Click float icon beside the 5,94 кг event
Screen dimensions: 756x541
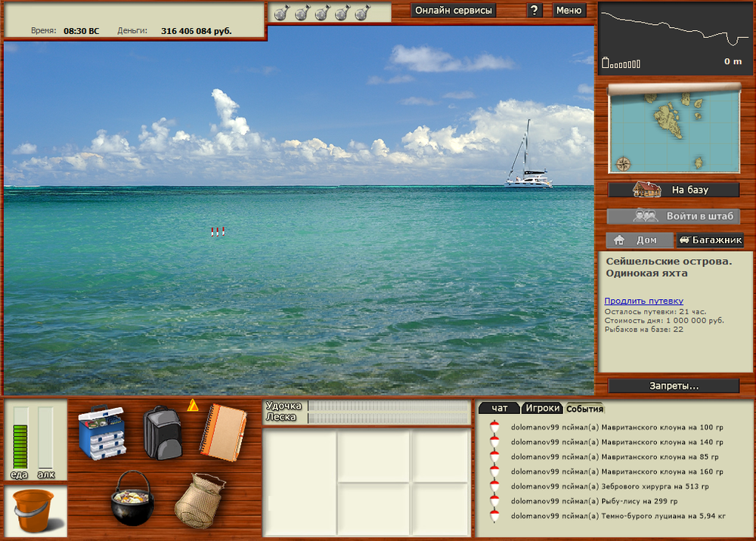click(494, 516)
